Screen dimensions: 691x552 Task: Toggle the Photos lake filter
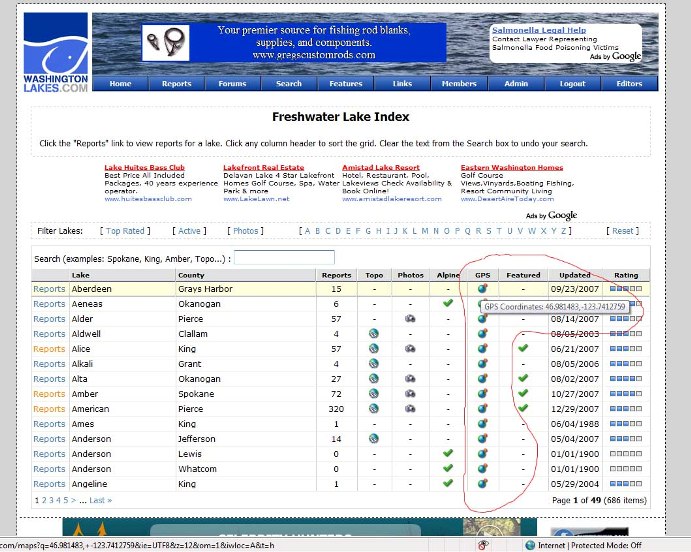(x=246, y=231)
